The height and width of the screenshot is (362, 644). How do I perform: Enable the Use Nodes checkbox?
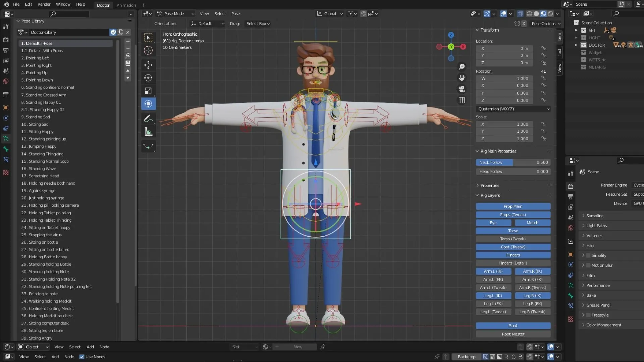pyautogui.click(x=82, y=357)
